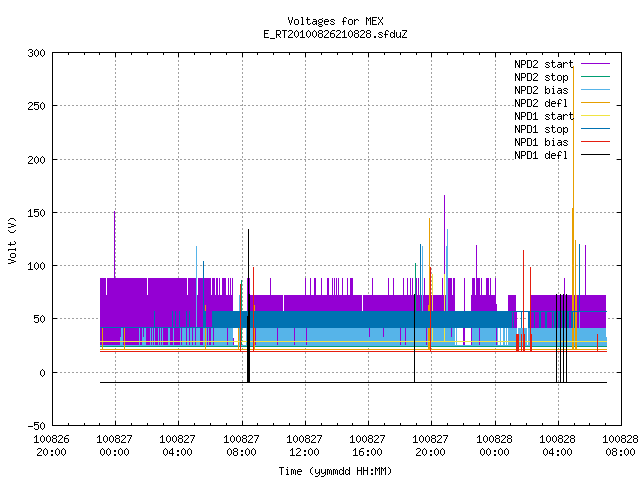
Task: Click the yellow line sample for NPD1 start
Action: [595, 116]
